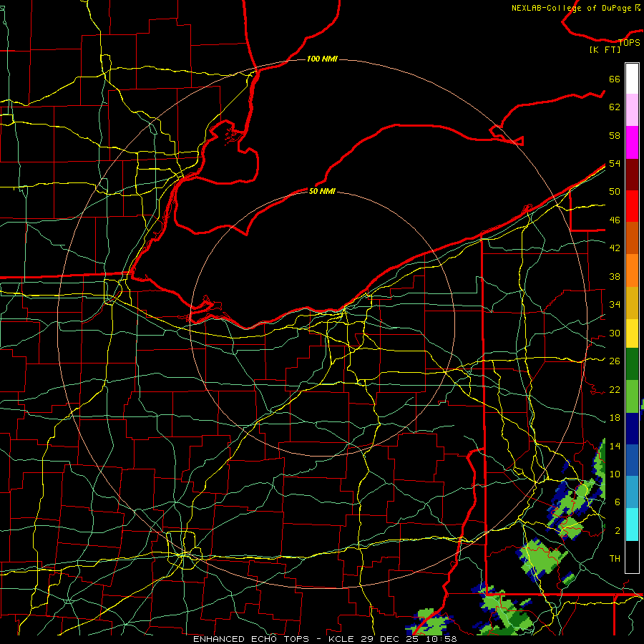The width and height of the screenshot is (644, 644).
Task: Click the legend value 2
Action: 618,531
